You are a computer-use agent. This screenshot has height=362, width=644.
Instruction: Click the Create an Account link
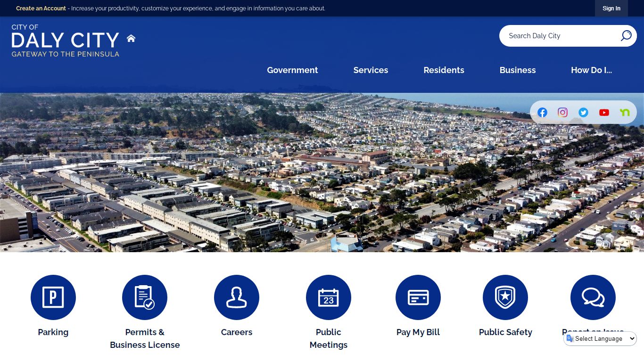[x=41, y=8]
